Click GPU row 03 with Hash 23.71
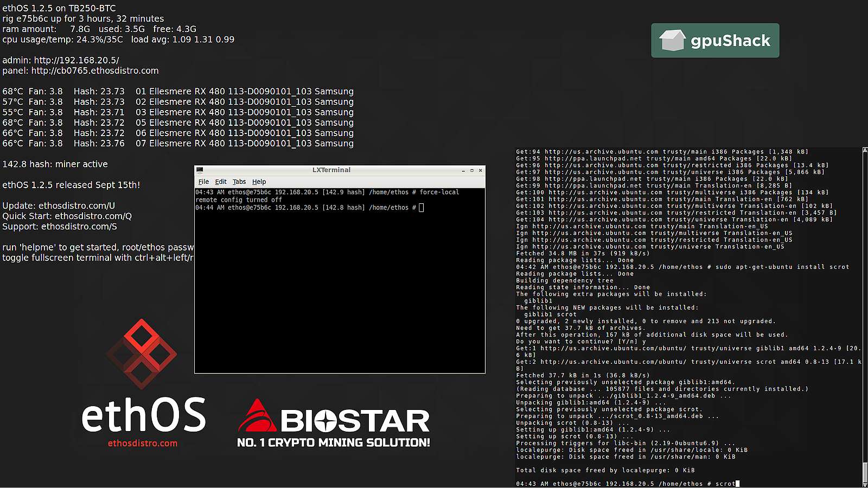868x488 pixels. (178, 112)
